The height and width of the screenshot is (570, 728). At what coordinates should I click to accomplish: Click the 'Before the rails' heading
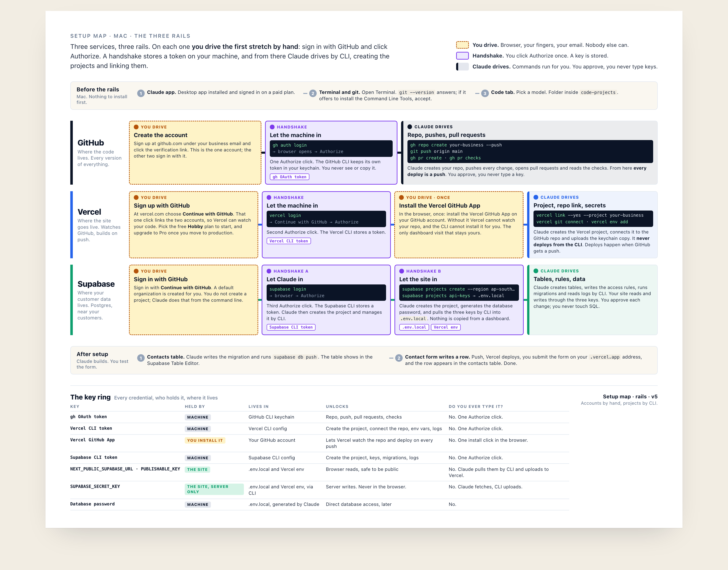click(98, 89)
